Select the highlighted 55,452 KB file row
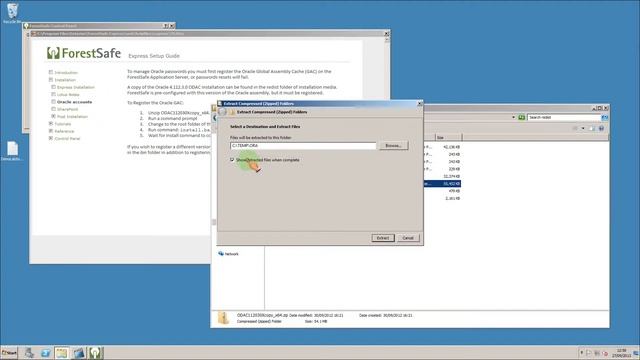The width and height of the screenshot is (640, 360). (x=442, y=184)
